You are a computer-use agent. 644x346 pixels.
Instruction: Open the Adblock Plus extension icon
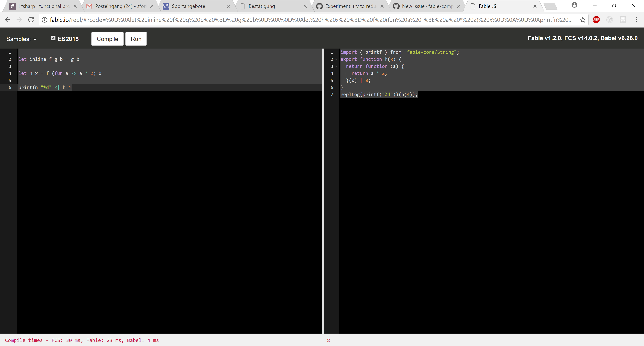point(596,19)
